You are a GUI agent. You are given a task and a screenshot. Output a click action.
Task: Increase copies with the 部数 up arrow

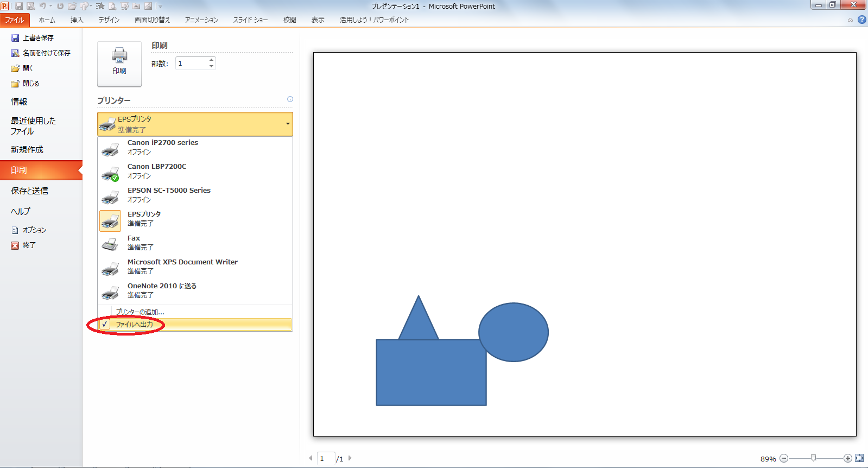(x=212, y=60)
